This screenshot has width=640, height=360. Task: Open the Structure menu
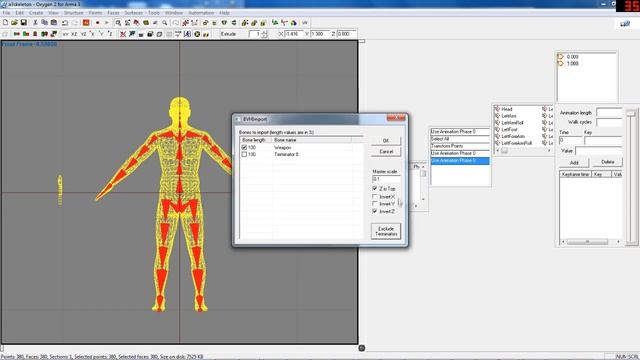pyautogui.click(x=73, y=13)
